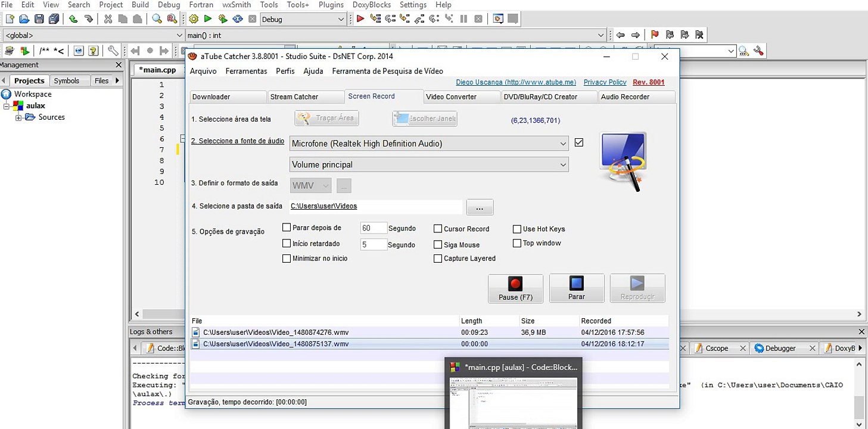Viewport: 868px width, 429px height.
Task: Expand the Sources folder in the project tree
Action: coord(18,117)
